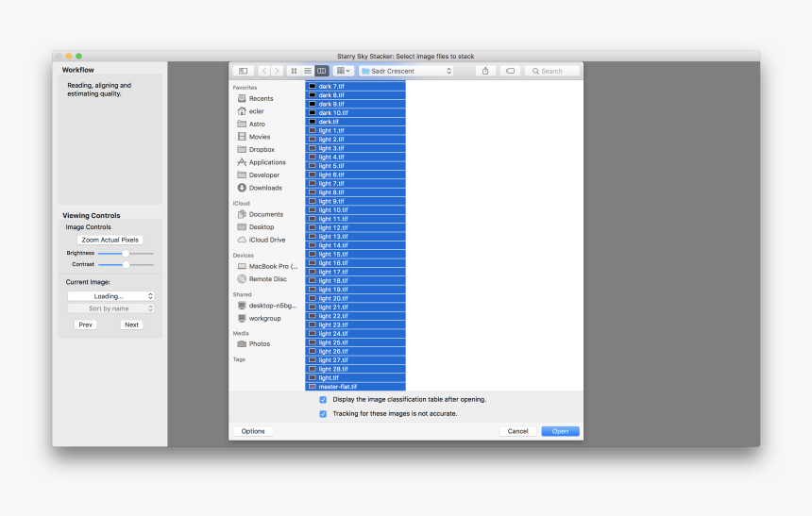Click the Next image button
Screen dimensions: 812x516
point(131,325)
